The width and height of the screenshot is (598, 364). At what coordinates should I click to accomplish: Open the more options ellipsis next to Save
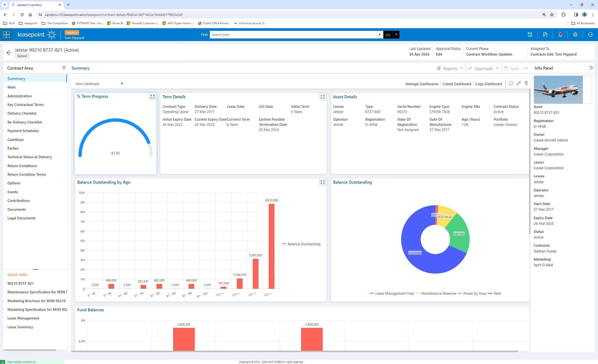pos(526,68)
